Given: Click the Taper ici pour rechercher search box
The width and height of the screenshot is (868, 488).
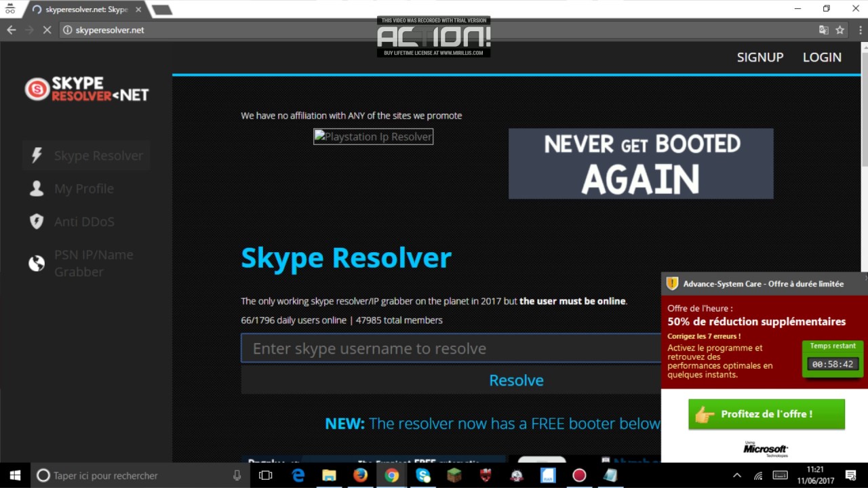Looking at the screenshot, I should [139, 475].
